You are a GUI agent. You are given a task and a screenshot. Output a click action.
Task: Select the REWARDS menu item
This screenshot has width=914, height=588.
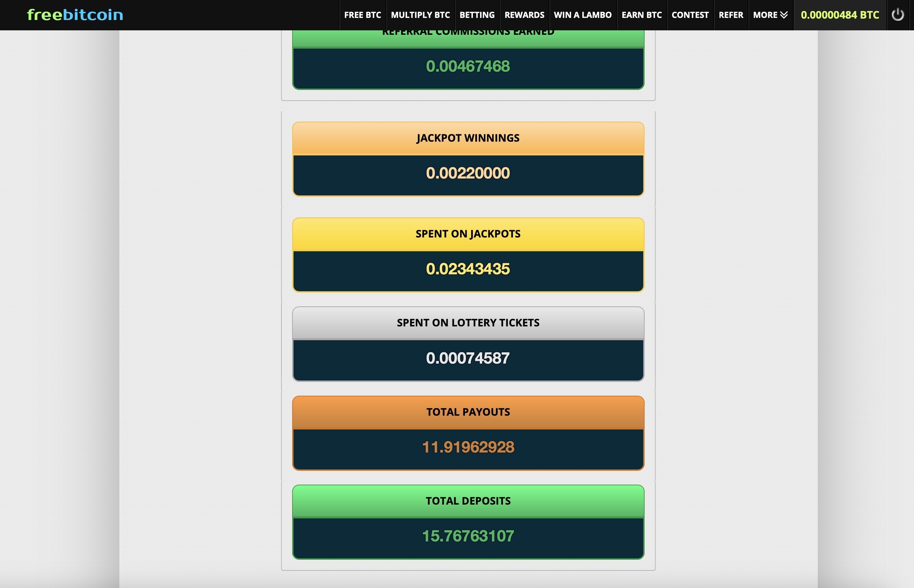(524, 15)
